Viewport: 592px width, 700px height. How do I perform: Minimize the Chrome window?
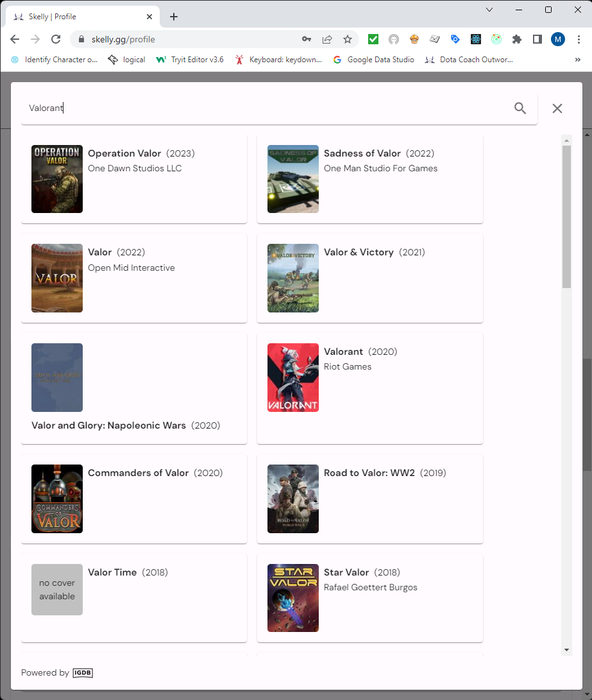click(x=519, y=10)
